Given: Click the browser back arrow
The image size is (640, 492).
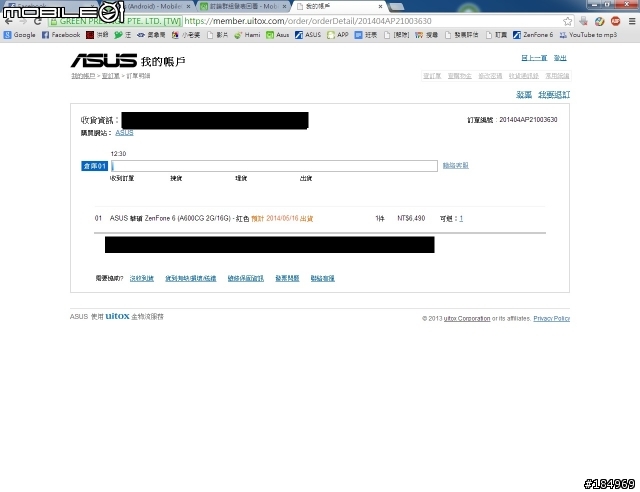Looking at the screenshot, I should [9, 21].
